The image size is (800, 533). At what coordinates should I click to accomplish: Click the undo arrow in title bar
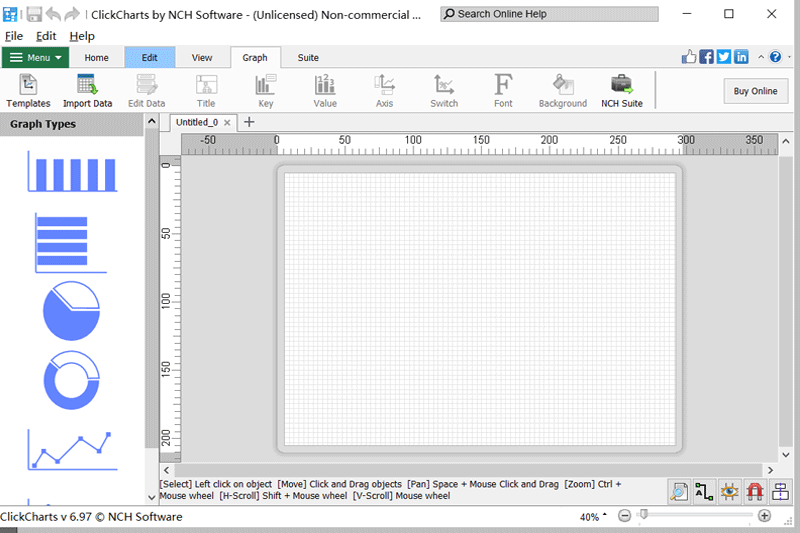coord(53,14)
